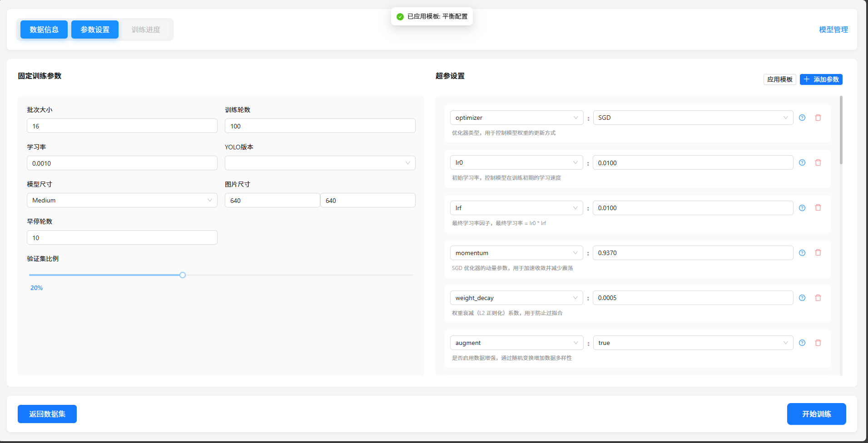Remove the weight_decay parameter row
This screenshot has width=868, height=443.
point(818,298)
